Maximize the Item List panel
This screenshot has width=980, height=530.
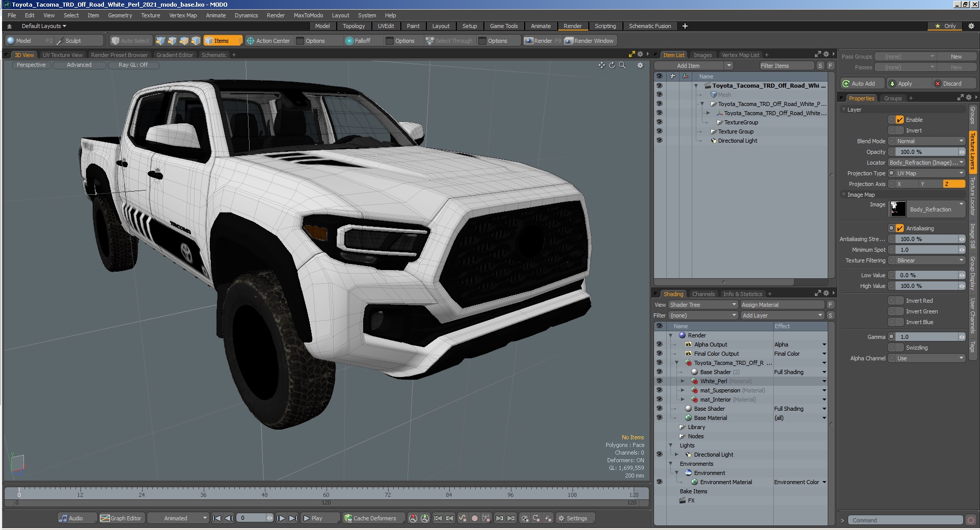(x=818, y=55)
